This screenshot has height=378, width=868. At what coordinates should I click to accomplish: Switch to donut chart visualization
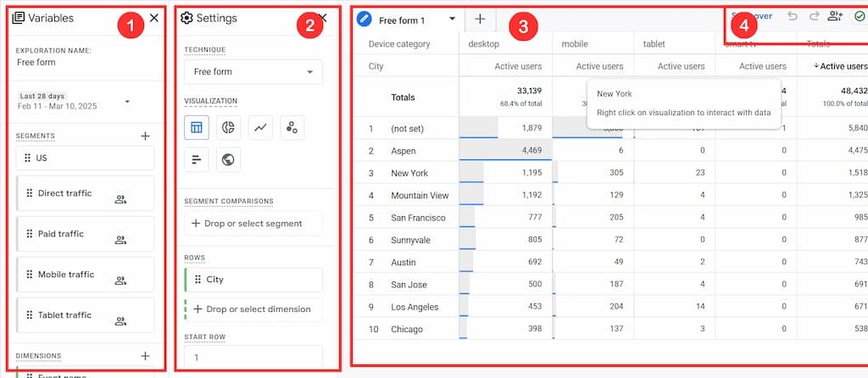click(228, 127)
